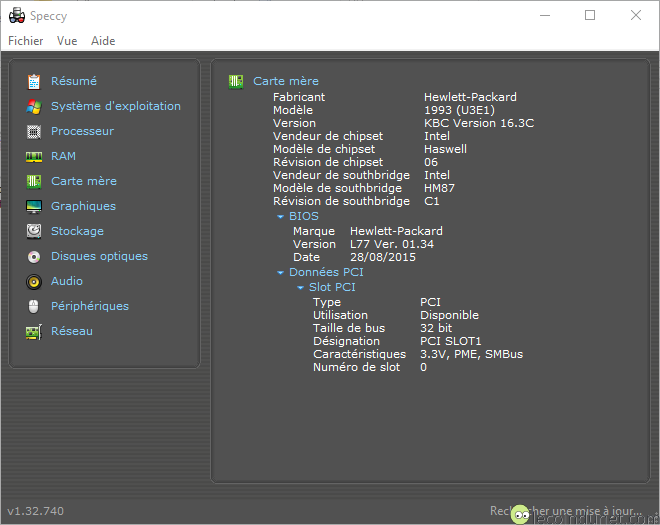This screenshot has height=525, width=660.
Task: Collapse the Données PCI arrow
Action: pos(280,273)
